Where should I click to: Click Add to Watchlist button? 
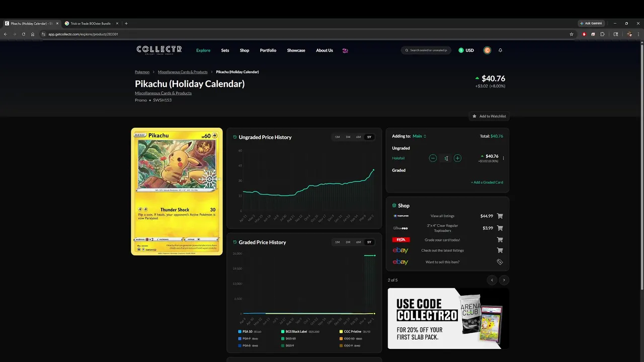pos(489,116)
